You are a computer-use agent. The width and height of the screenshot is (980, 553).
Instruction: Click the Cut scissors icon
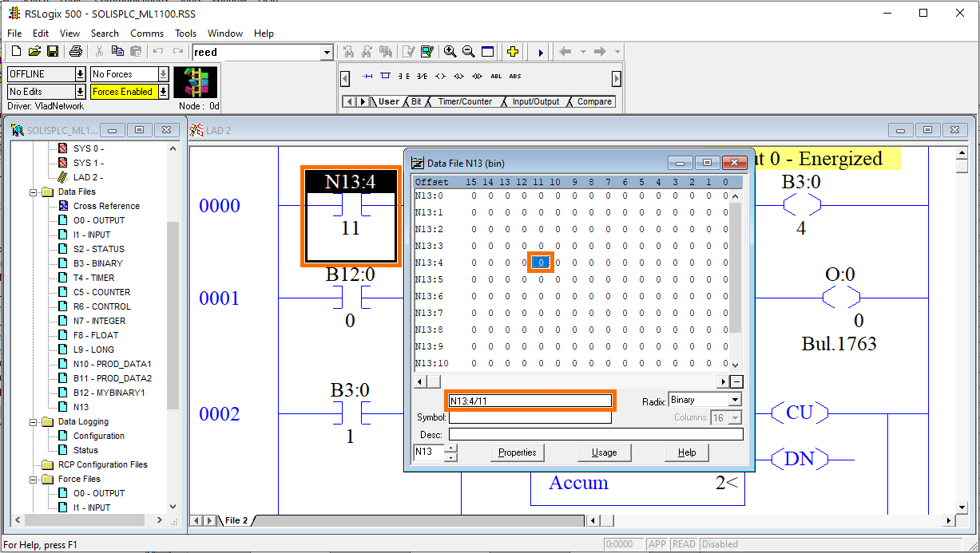click(x=99, y=52)
